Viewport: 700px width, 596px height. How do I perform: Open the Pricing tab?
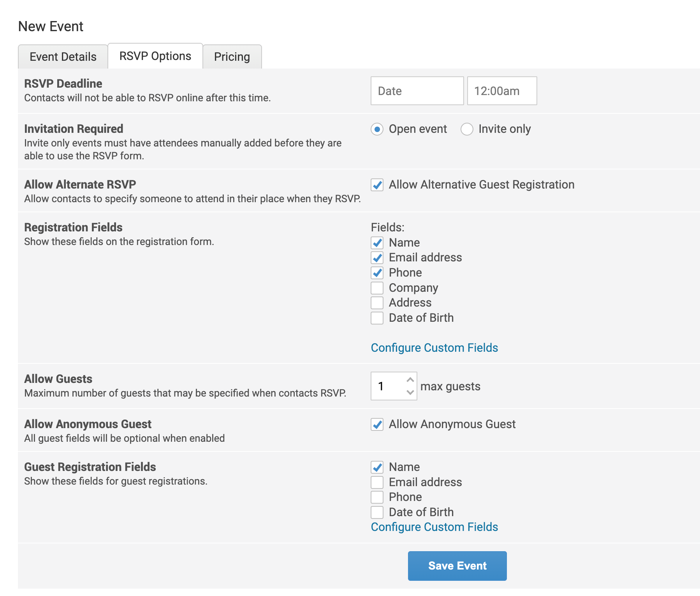click(x=232, y=57)
